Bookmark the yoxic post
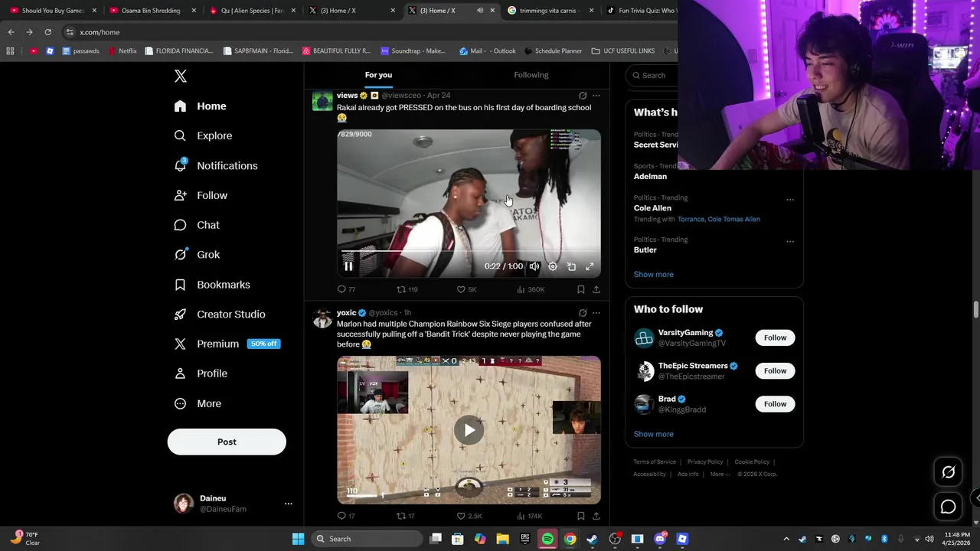 pyautogui.click(x=580, y=516)
